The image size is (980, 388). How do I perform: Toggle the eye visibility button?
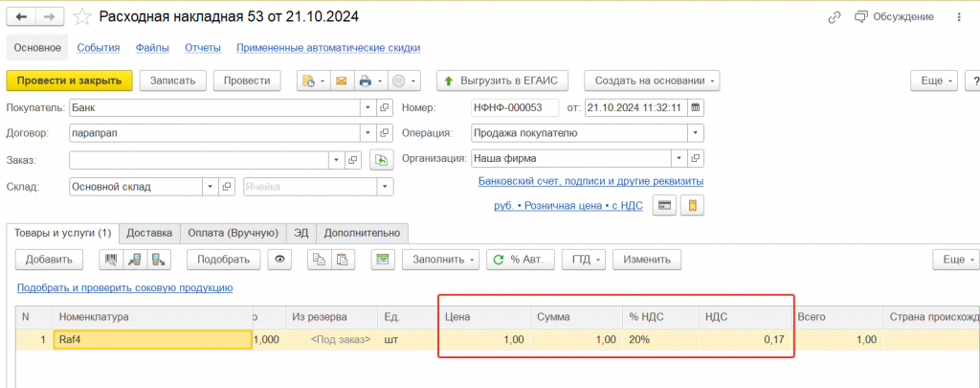tap(279, 260)
